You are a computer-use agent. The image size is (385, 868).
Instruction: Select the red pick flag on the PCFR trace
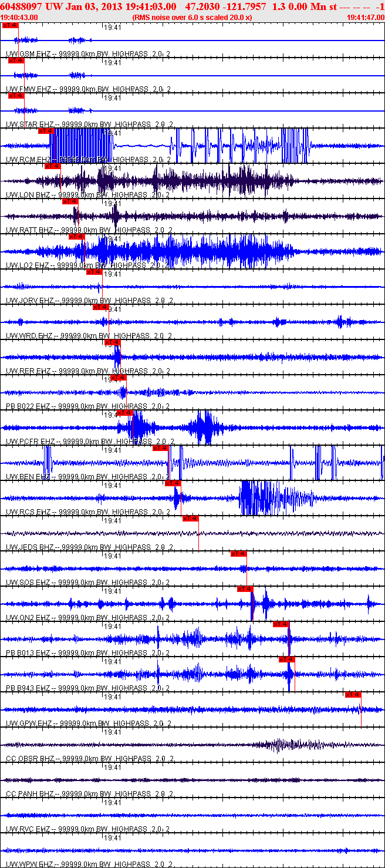coord(124,412)
